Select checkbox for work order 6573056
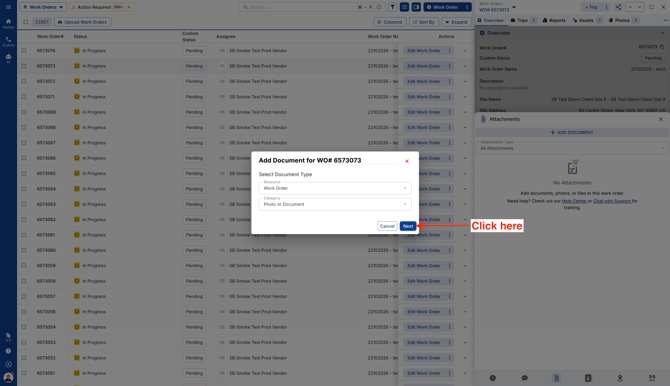This screenshot has height=386, width=670. point(24,312)
